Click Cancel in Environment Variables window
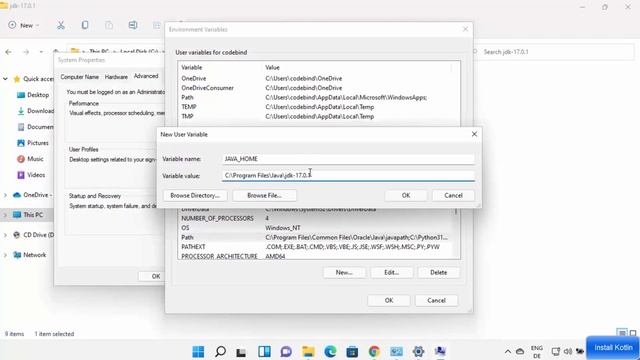The height and width of the screenshot is (360, 640). [436, 300]
